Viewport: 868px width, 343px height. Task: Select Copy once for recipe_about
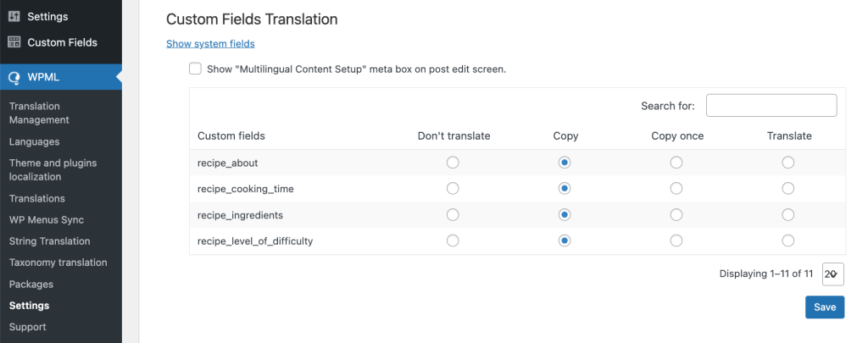click(x=676, y=163)
